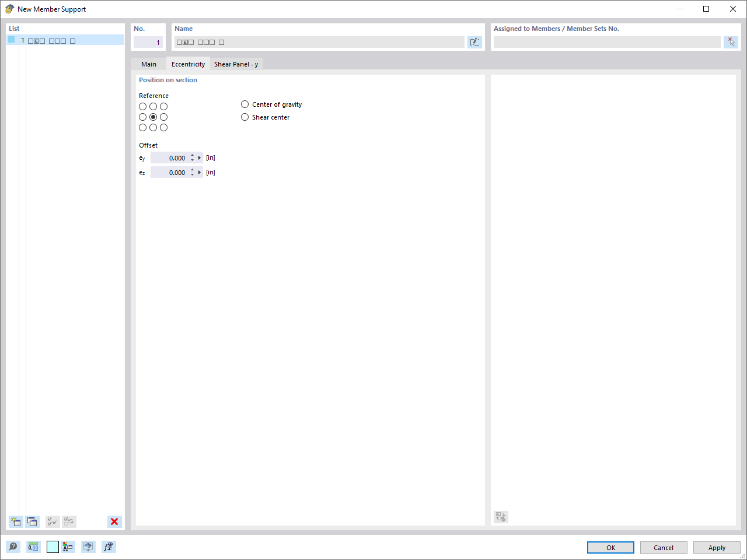Screen dimensions: 747x560
Task: Click the icon below the preview panel
Action: (x=500, y=517)
